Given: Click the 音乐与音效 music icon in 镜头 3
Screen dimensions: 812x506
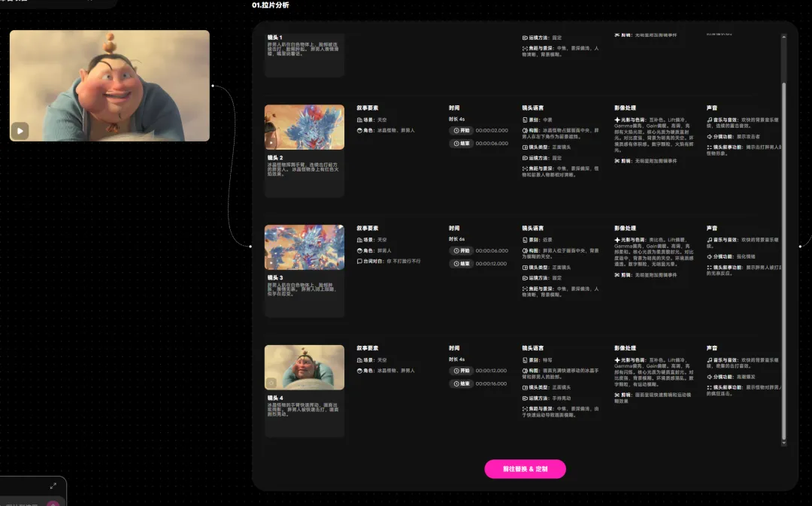Looking at the screenshot, I should point(710,241).
